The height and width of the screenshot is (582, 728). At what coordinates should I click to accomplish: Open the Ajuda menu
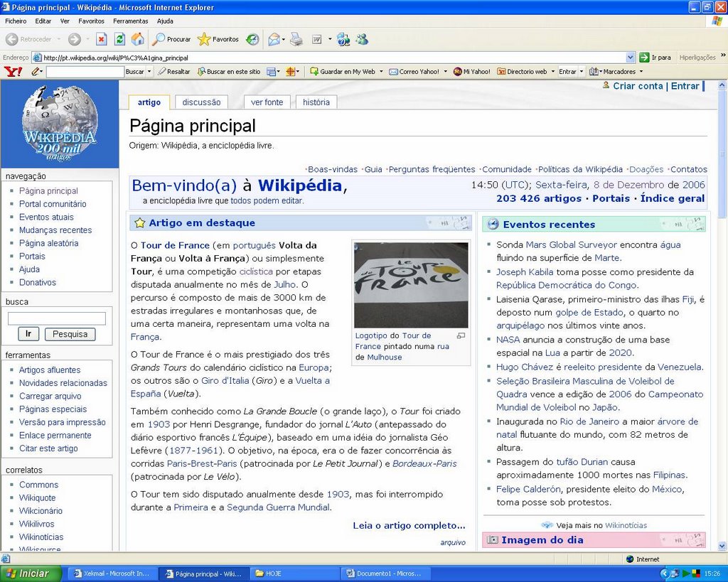pos(165,21)
